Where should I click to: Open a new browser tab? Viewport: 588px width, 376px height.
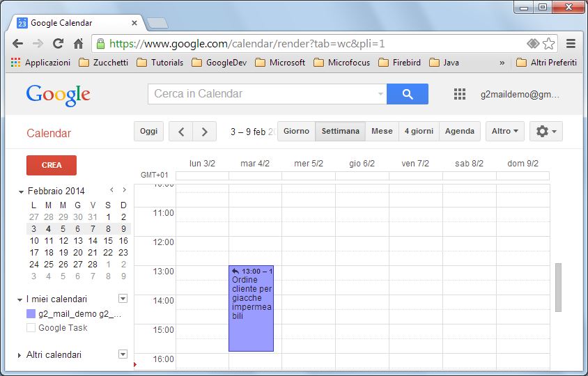pos(157,23)
